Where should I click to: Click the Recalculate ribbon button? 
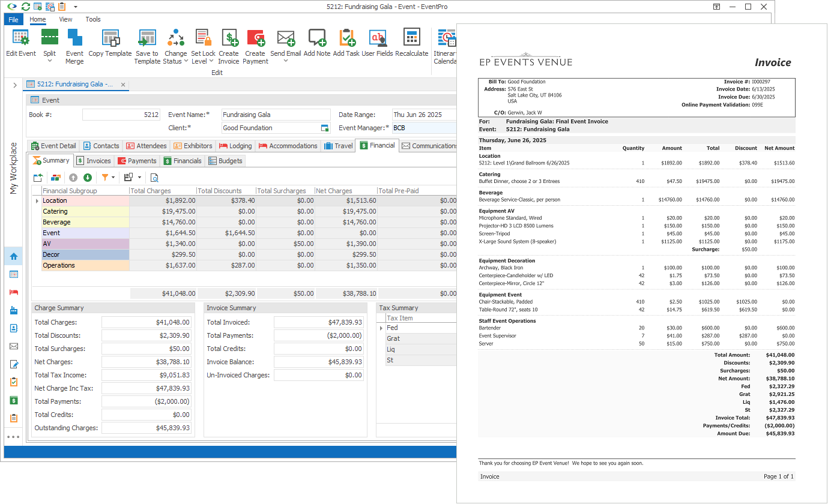412,44
